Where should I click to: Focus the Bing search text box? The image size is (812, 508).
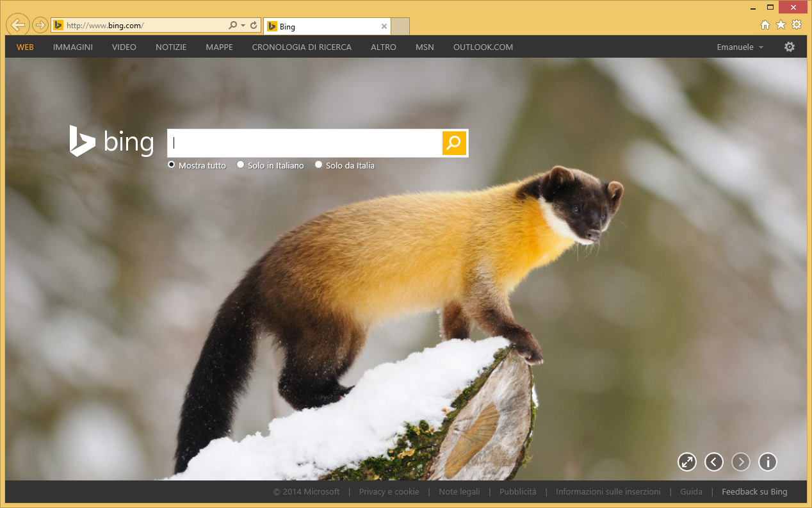click(x=305, y=143)
